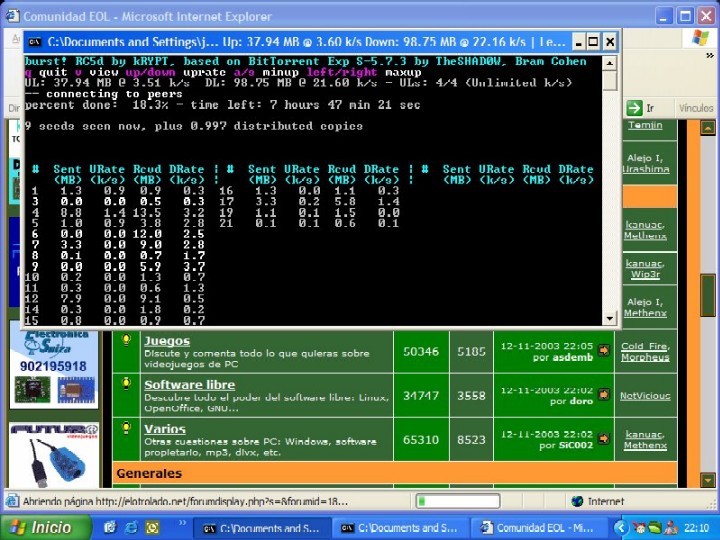Launch Internet Explorer from quick launch

click(131, 528)
